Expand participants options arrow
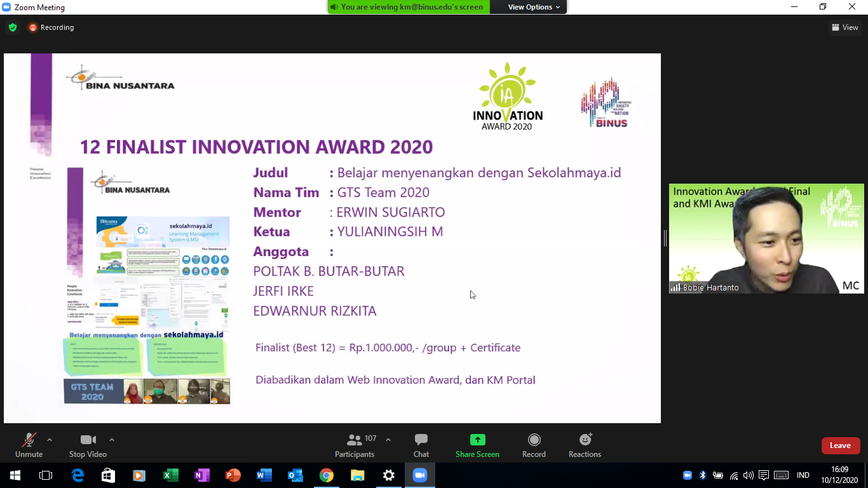 pyautogui.click(x=388, y=440)
